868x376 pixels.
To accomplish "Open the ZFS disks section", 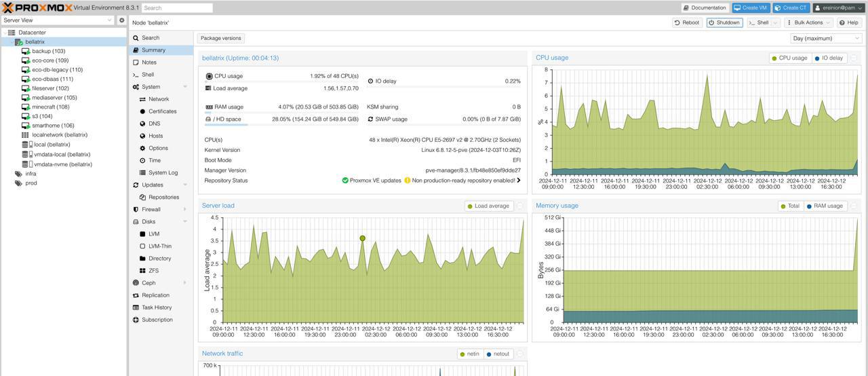I will tap(154, 271).
